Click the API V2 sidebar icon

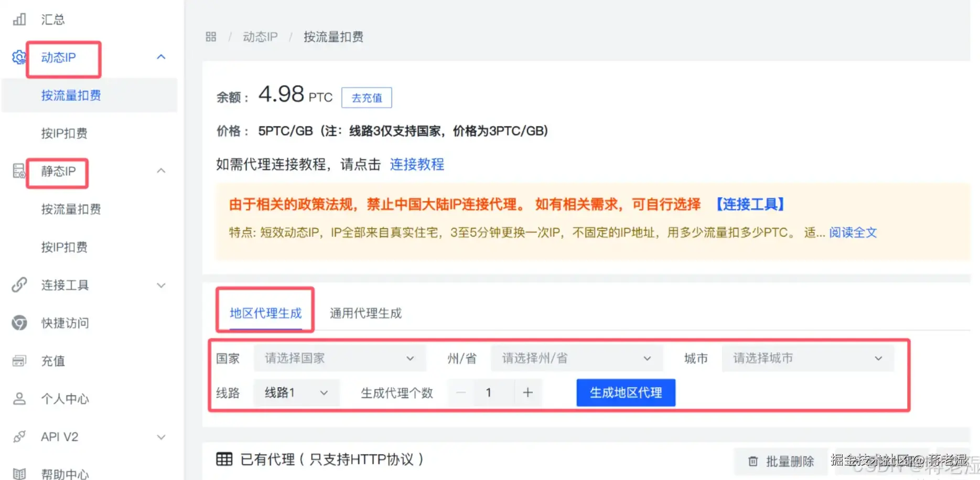pos(19,436)
